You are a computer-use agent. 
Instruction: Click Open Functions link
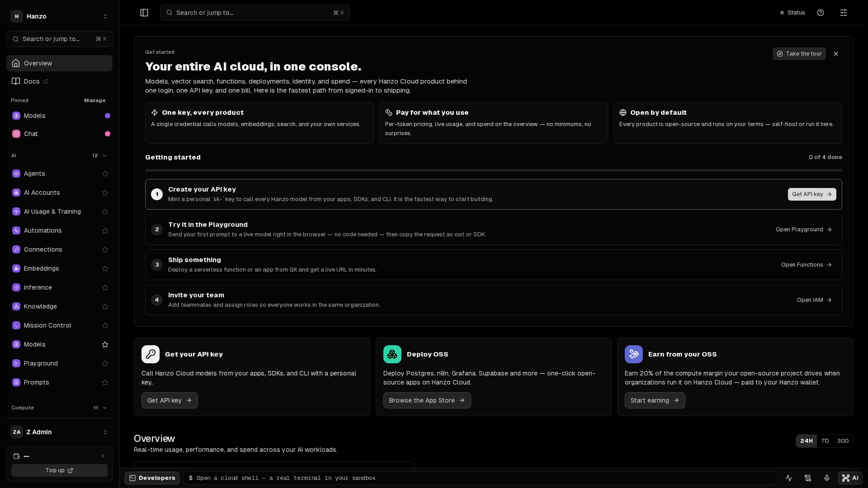pyautogui.click(x=807, y=265)
